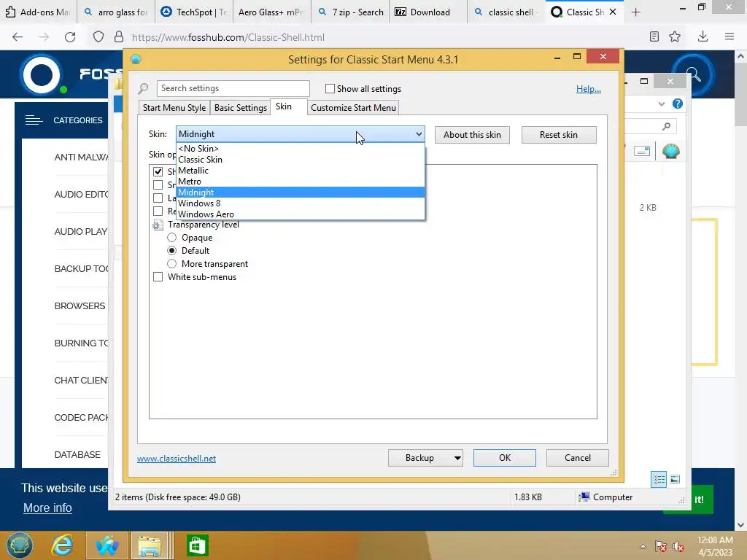Click the Explorer toolbar email icon
Image resolution: width=747 pixels, height=560 pixels.
(642, 152)
